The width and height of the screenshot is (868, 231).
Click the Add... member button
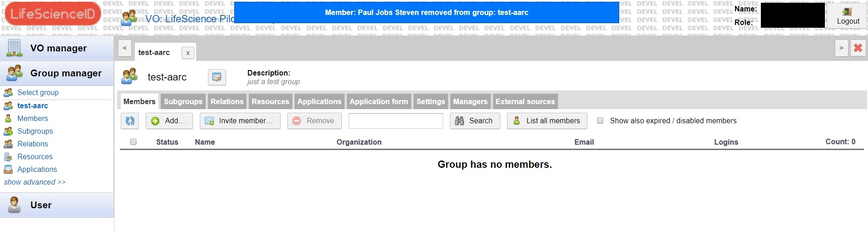[x=169, y=121]
